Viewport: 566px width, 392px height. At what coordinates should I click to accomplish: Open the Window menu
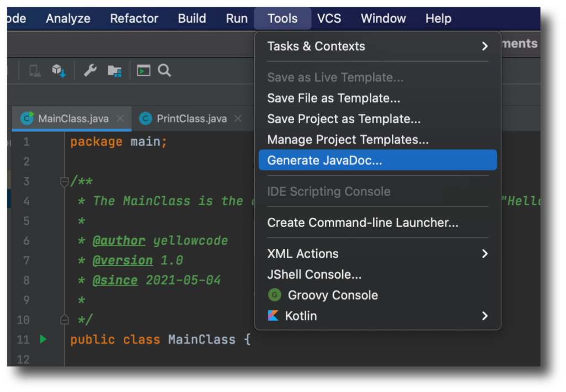coord(384,18)
